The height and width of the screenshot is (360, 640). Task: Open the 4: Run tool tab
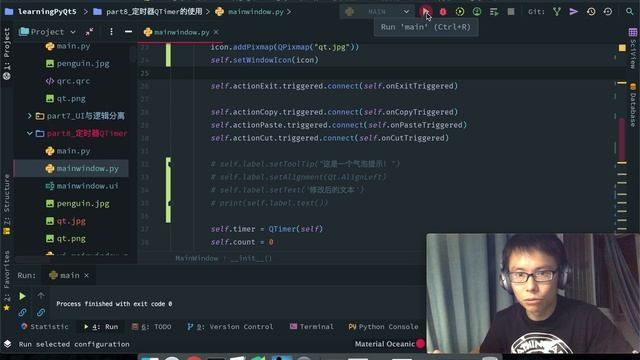tap(101, 327)
